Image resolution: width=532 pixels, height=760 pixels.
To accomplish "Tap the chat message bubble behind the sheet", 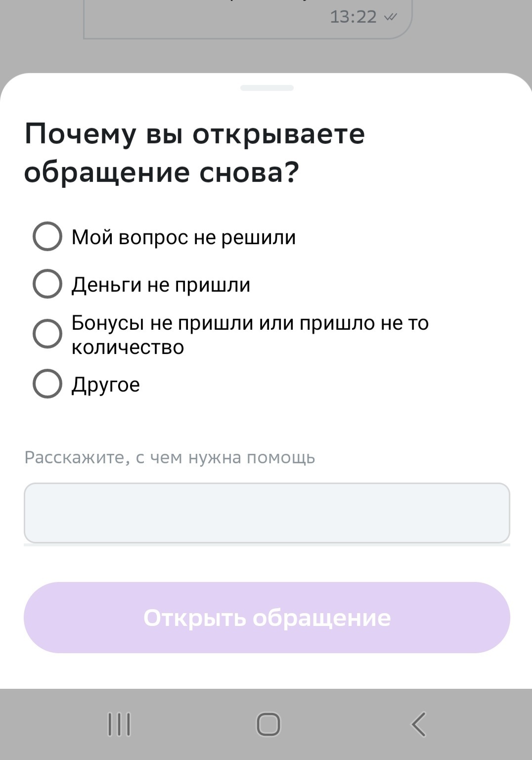I will (x=222, y=20).
